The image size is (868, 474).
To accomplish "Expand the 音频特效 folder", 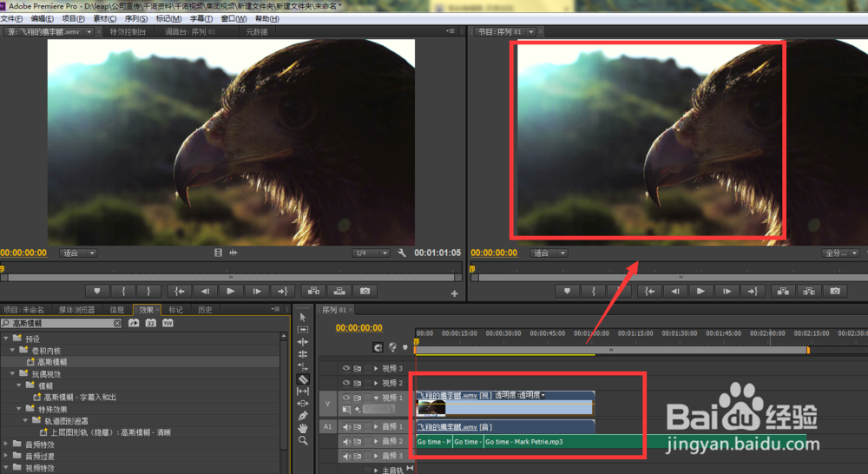I will pyautogui.click(x=6, y=444).
